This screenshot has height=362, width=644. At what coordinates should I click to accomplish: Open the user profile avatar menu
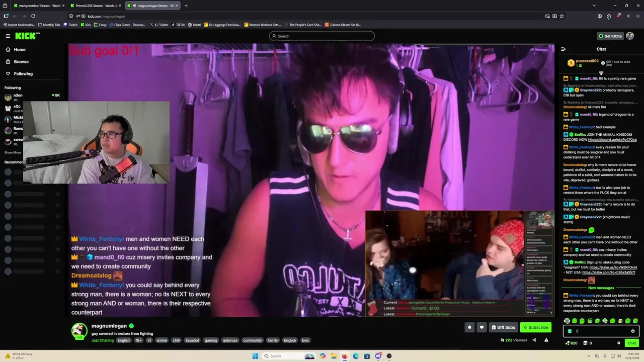[630, 36]
